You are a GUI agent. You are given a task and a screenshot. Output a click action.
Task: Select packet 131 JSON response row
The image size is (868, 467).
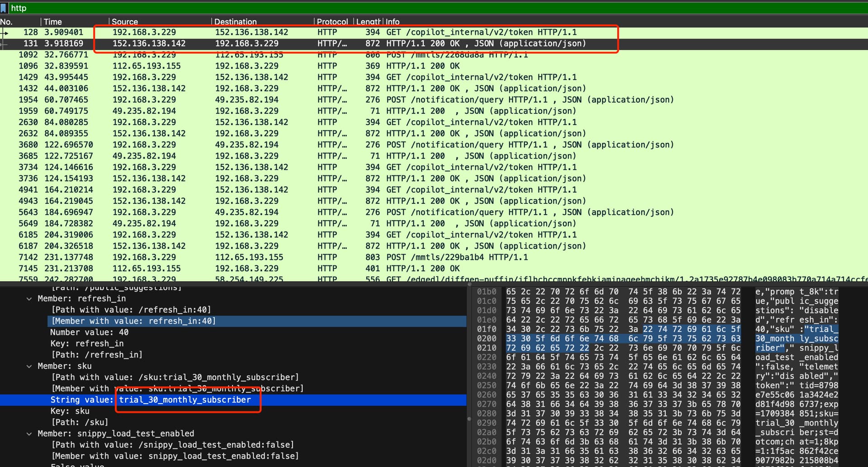click(434, 44)
